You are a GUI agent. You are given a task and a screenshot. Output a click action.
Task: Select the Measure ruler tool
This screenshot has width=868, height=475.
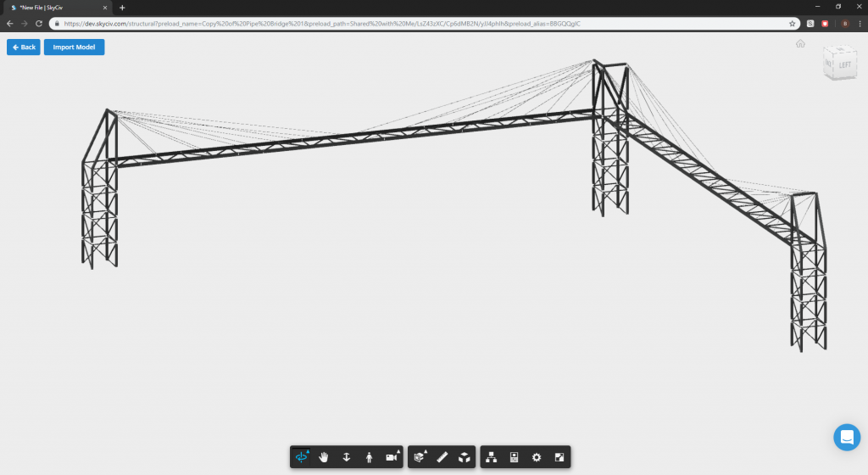click(442, 457)
